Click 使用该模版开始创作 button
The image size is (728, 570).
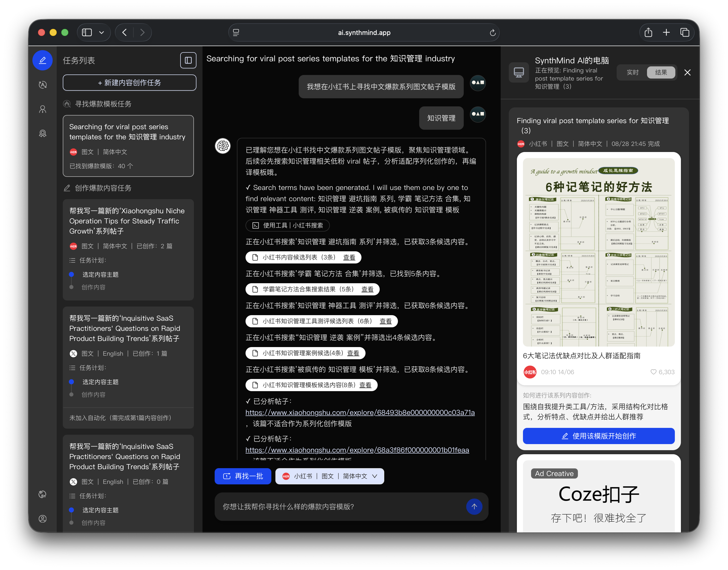click(x=599, y=436)
